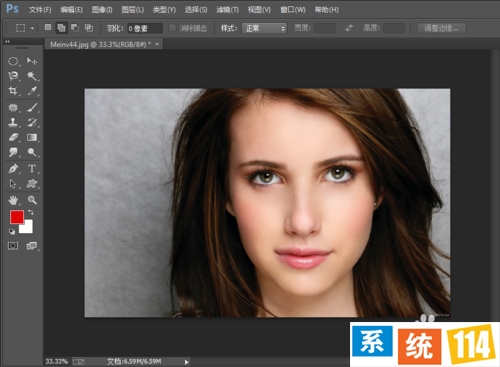
Task: Select the Zoom tool in the toolbox
Action: click(x=32, y=200)
